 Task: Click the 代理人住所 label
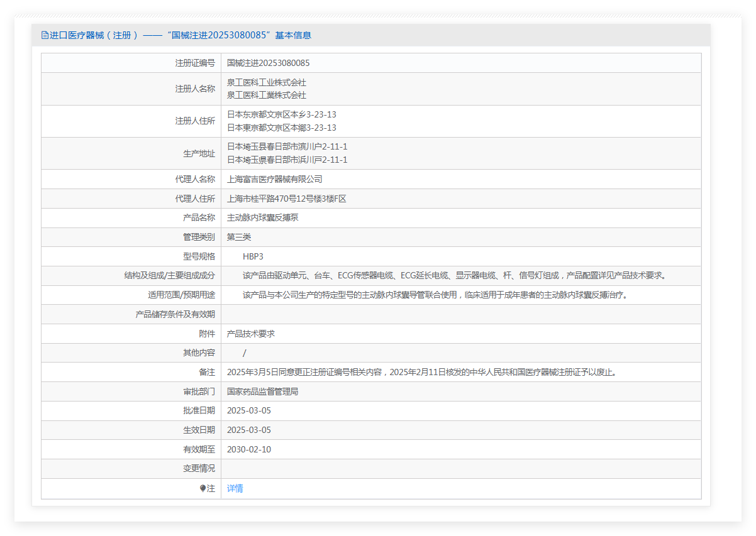(x=195, y=199)
